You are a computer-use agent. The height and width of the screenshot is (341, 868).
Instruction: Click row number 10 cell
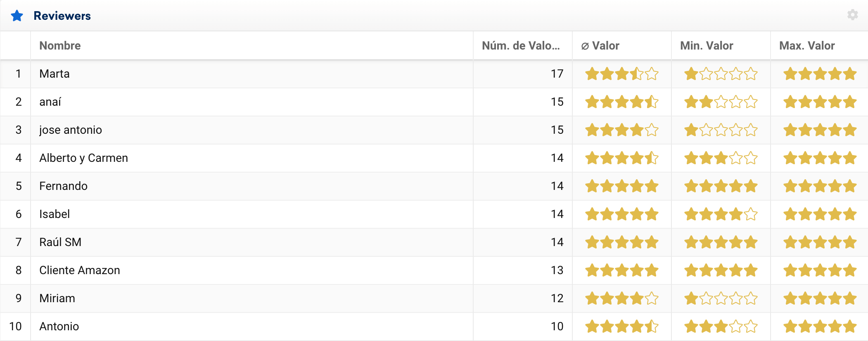tap(15, 327)
